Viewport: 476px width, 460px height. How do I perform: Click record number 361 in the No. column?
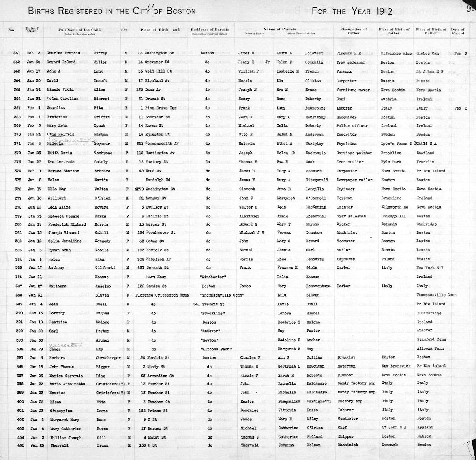[x=17, y=53]
